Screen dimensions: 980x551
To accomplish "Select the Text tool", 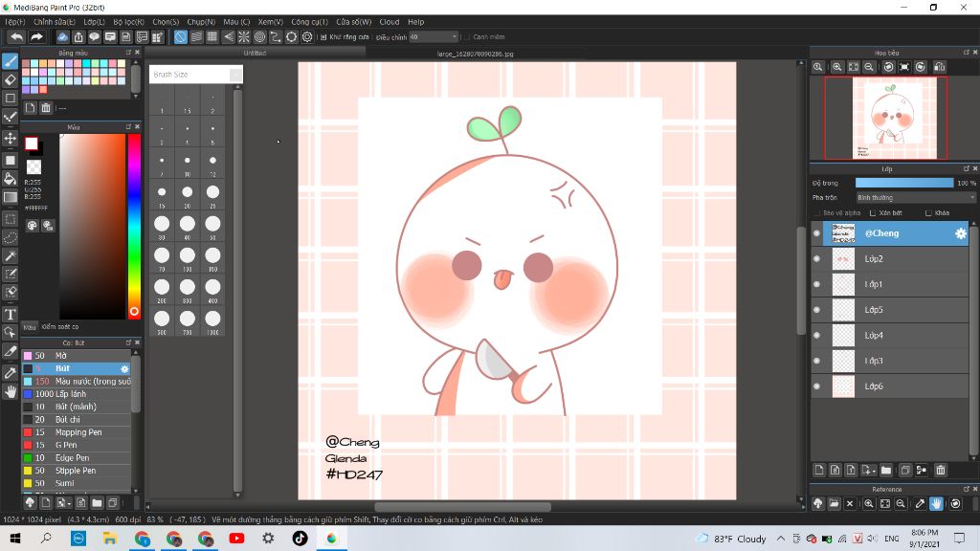I will coord(10,314).
